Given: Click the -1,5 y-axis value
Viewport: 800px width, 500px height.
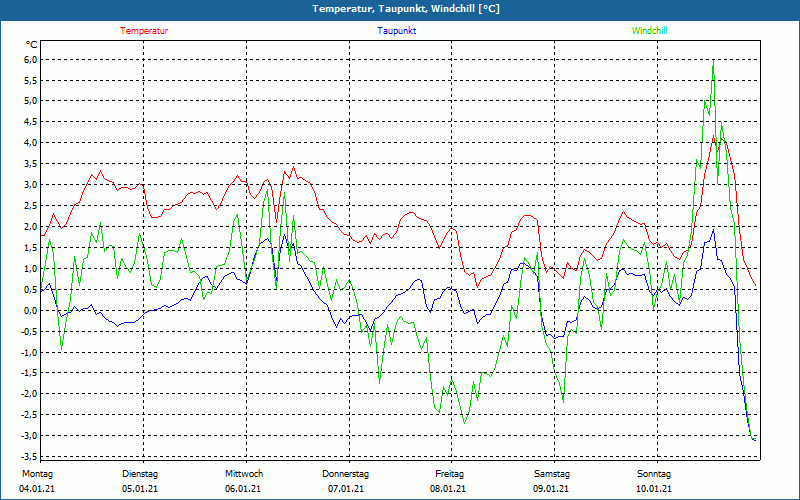Looking at the screenshot, I should pos(30,373).
